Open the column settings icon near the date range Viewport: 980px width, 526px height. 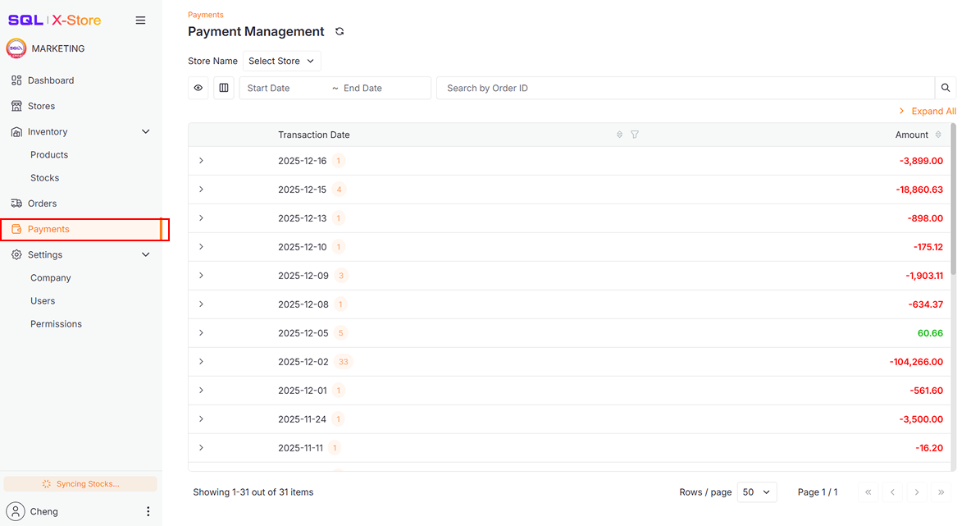coord(223,87)
